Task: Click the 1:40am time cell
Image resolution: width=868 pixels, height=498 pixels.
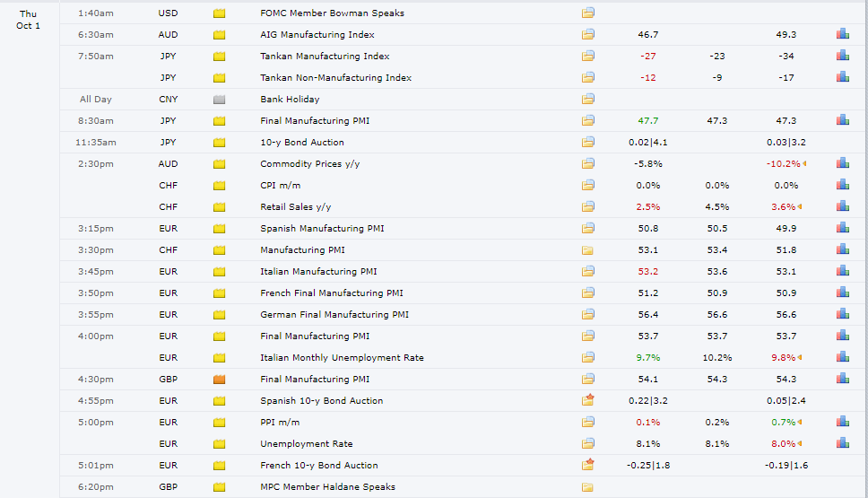Action: pos(96,13)
